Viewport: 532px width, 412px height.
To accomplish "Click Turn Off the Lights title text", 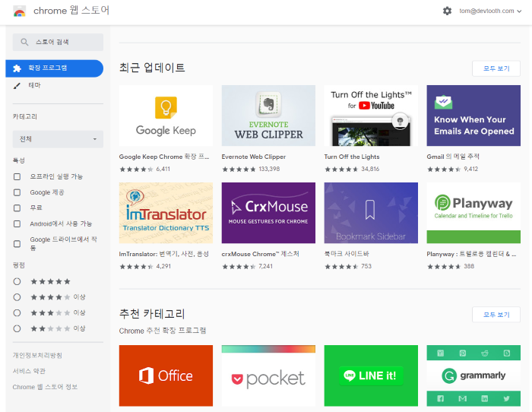I will [351, 157].
